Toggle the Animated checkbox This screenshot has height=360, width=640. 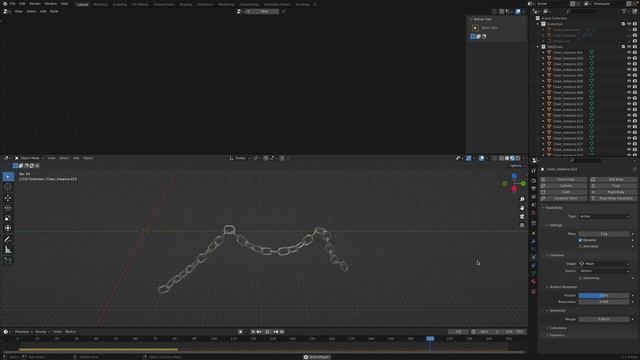[x=580, y=247]
